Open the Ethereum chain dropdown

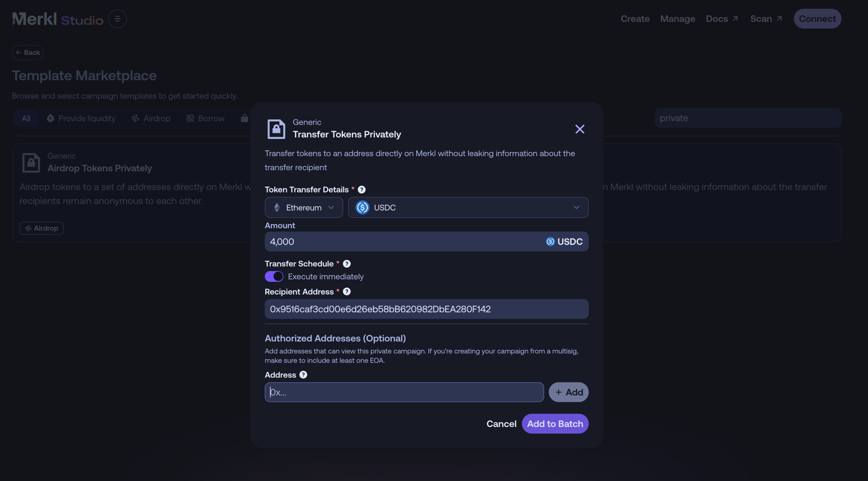pyautogui.click(x=304, y=207)
